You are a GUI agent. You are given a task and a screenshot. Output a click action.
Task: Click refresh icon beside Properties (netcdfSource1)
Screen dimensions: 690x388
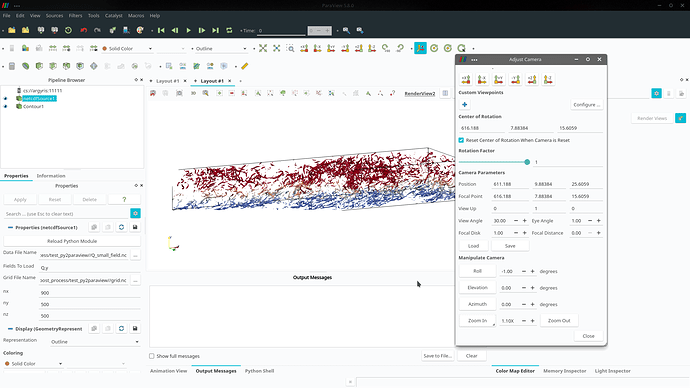click(121, 227)
